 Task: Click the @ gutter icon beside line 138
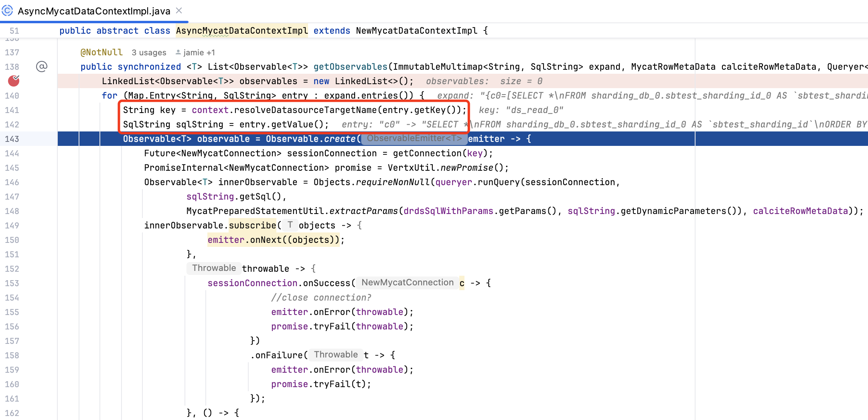(x=42, y=67)
